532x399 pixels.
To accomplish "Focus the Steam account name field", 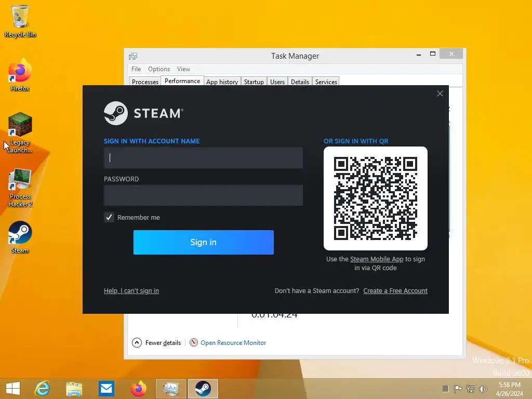I will (x=203, y=157).
